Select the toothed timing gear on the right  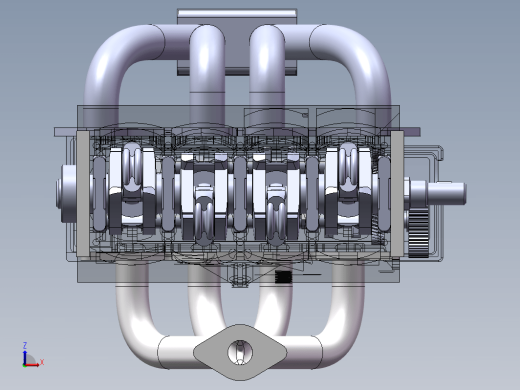coord(418,233)
